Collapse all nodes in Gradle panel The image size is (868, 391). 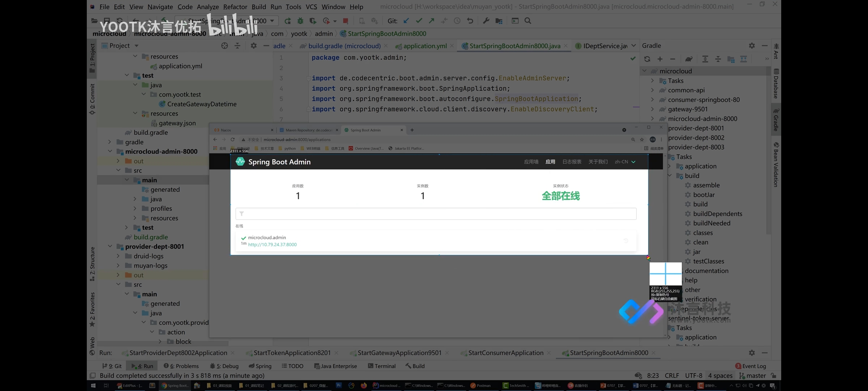[x=718, y=59]
